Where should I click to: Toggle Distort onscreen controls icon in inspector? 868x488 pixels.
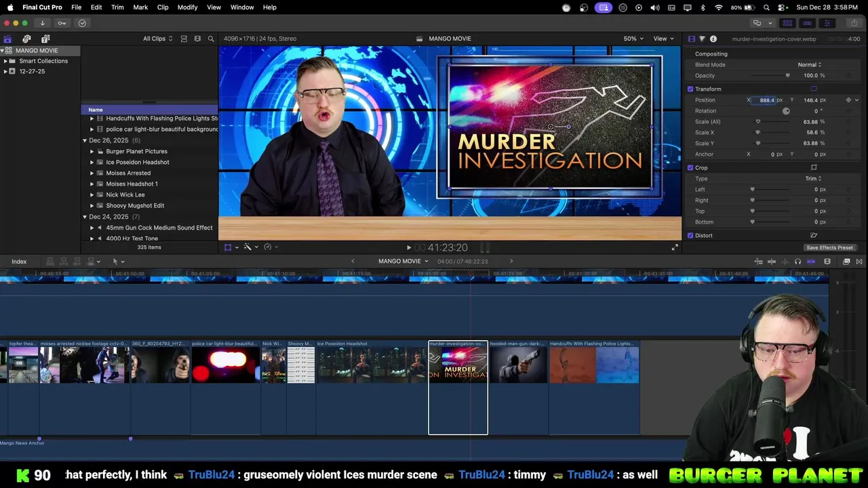[814, 235]
